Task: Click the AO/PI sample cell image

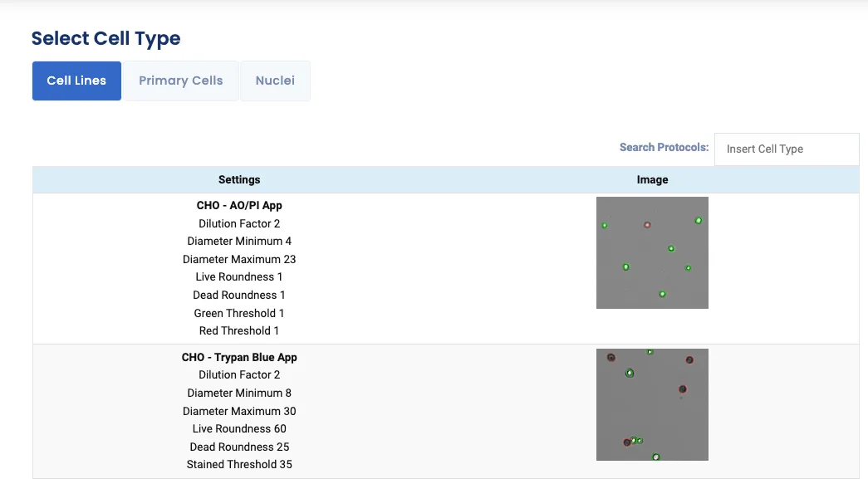Action: pyautogui.click(x=652, y=252)
